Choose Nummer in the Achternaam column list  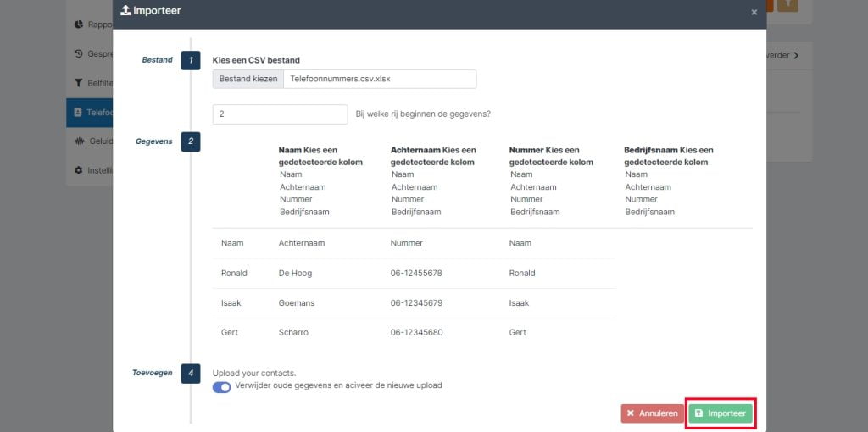408,199
